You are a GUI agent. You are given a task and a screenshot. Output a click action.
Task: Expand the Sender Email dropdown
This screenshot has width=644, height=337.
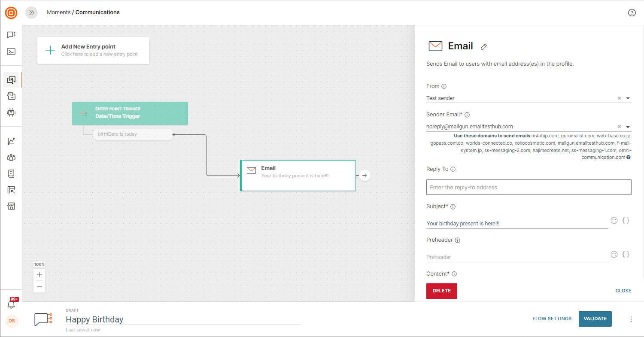[628, 127]
